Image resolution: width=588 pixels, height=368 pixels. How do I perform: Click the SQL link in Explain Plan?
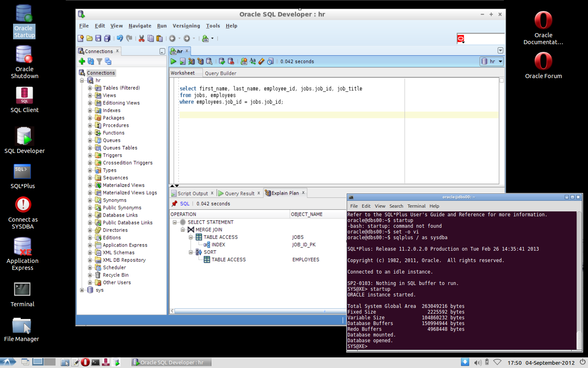(x=185, y=204)
